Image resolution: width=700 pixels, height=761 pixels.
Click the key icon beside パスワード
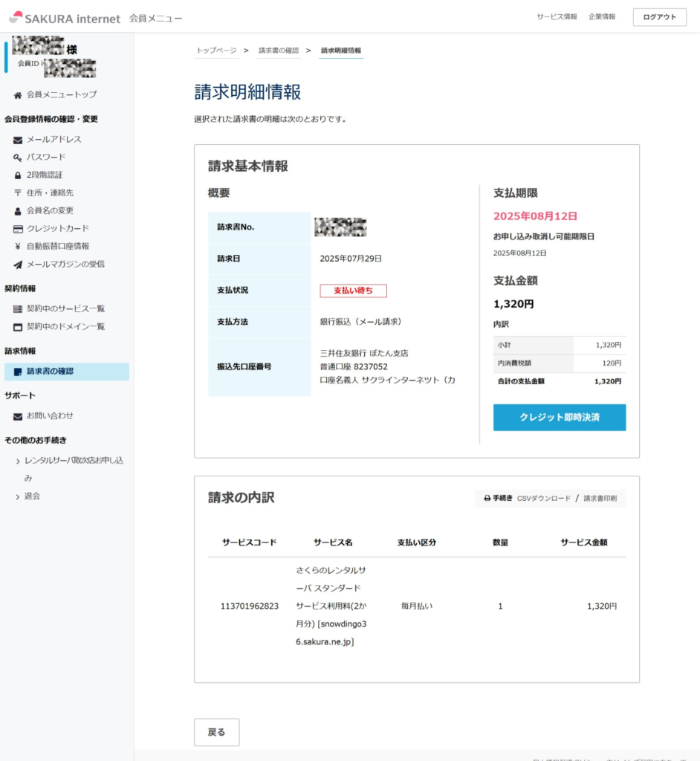[18, 158]
